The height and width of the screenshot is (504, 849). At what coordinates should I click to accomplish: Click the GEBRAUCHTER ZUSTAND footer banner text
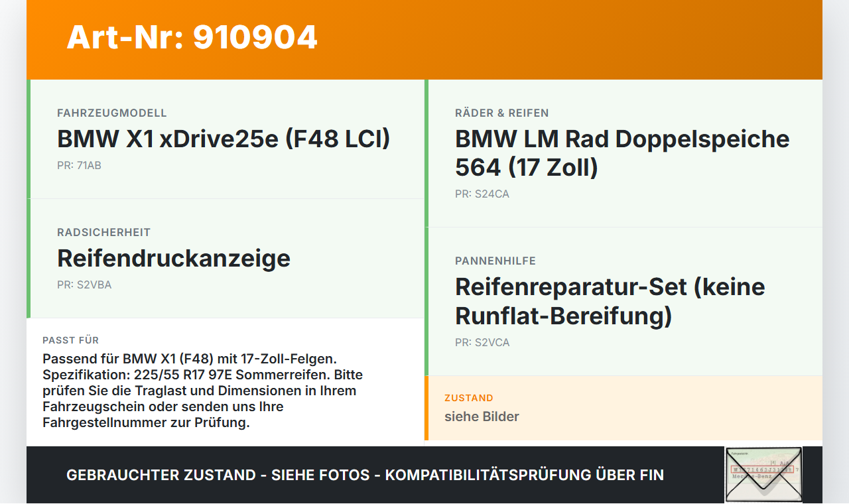point(365,475)
